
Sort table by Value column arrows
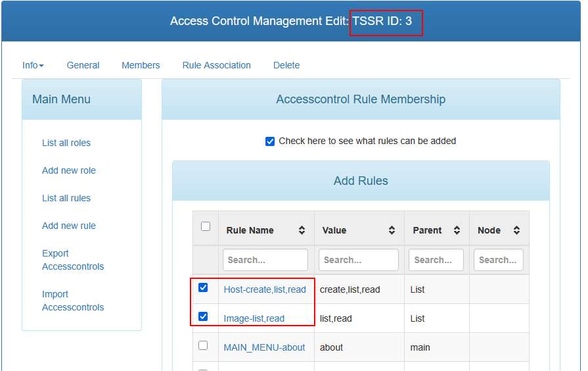[392, 230]
